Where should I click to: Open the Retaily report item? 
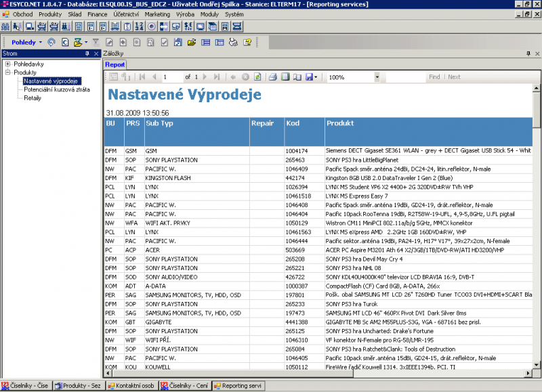(x=33, y=98)
